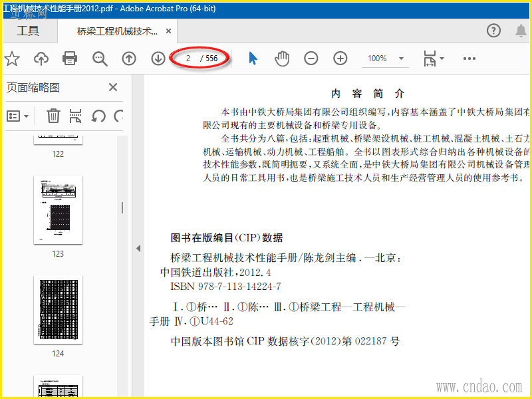
Task: Open the more tools ellipsis menu
Action: [469, 59]
